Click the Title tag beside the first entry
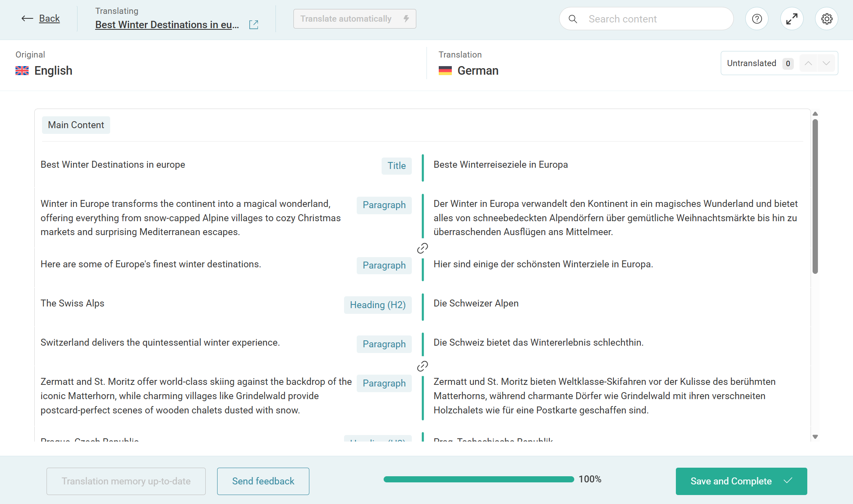The height and width of the screenshot is (504, 853). pyautogui.click(x=396, y=166)
